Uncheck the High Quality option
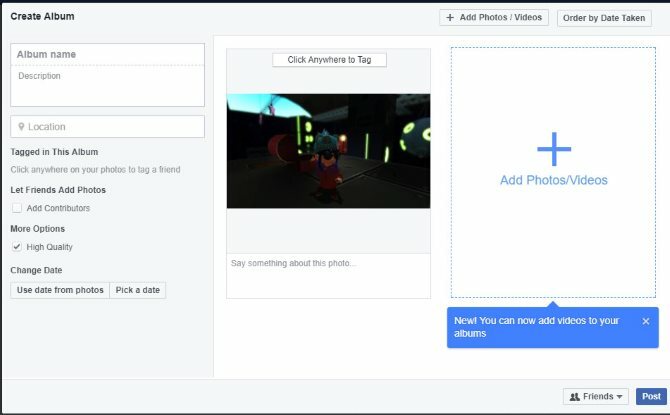Viewport: 670px width, 415px height. [x=17, y=247]
